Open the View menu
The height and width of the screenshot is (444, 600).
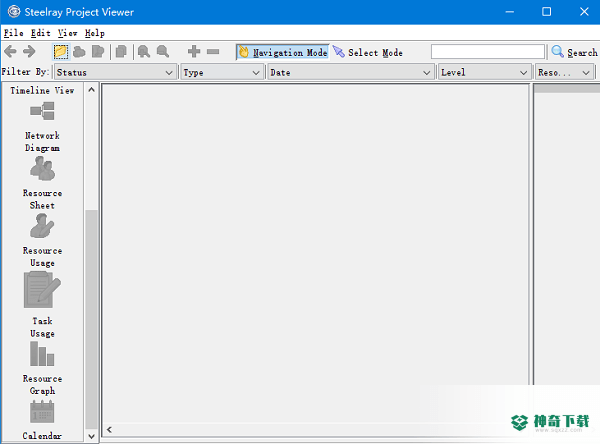pyautogui.click(x=67, y=33)
